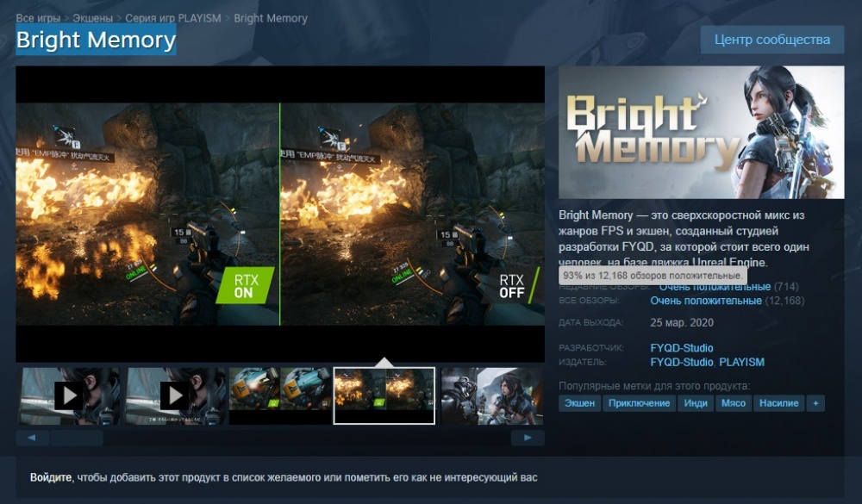Click the main RTX comparison screenshot

(x=280, y=214)
